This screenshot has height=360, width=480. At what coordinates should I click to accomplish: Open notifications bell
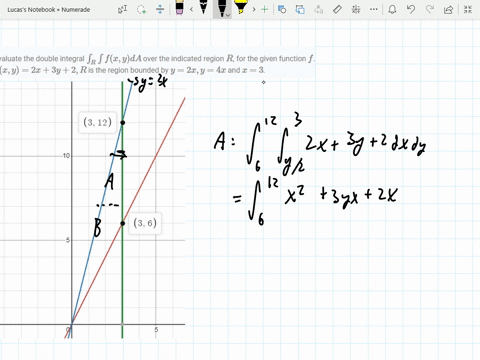click(392, 9)
